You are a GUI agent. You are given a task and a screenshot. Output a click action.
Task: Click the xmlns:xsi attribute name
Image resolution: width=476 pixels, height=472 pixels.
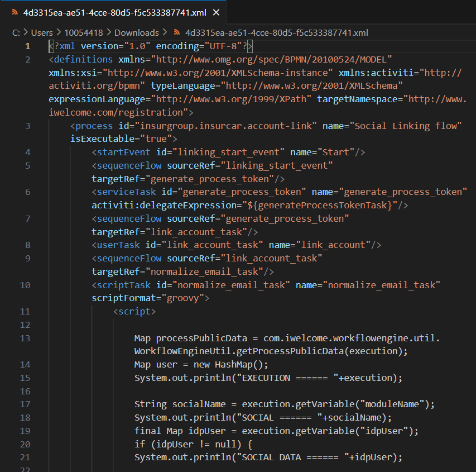pyautogui.click(x=73, y=73)
